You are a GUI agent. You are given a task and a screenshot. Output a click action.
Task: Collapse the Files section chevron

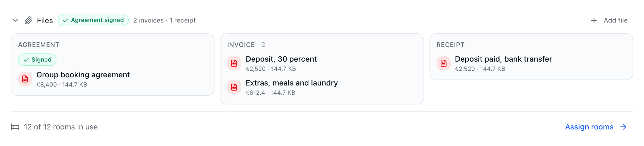[15, 20]
